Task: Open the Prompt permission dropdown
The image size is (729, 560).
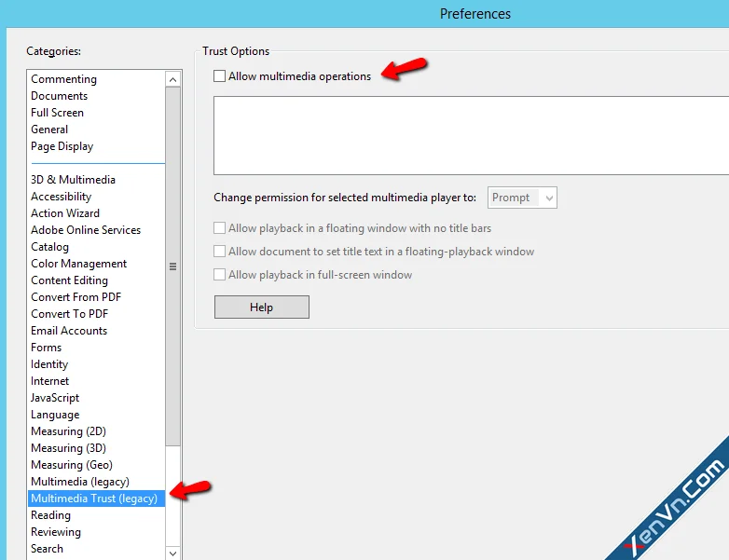Action: (522, 198)
